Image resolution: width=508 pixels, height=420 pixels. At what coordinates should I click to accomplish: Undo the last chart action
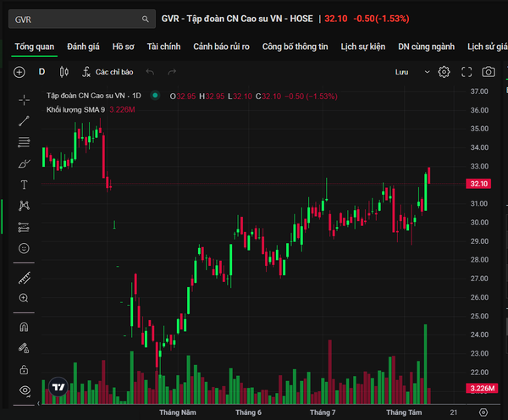click(x=150, y=72)
